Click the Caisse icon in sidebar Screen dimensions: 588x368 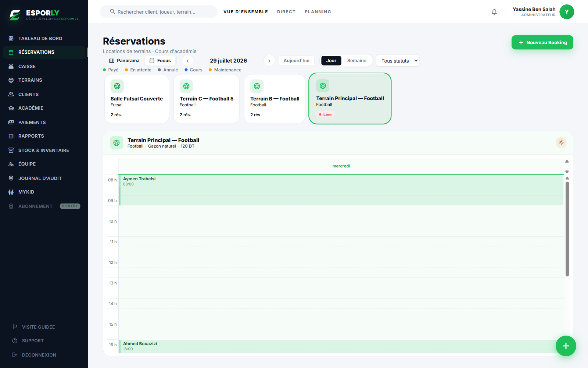[x=11, y=66]
